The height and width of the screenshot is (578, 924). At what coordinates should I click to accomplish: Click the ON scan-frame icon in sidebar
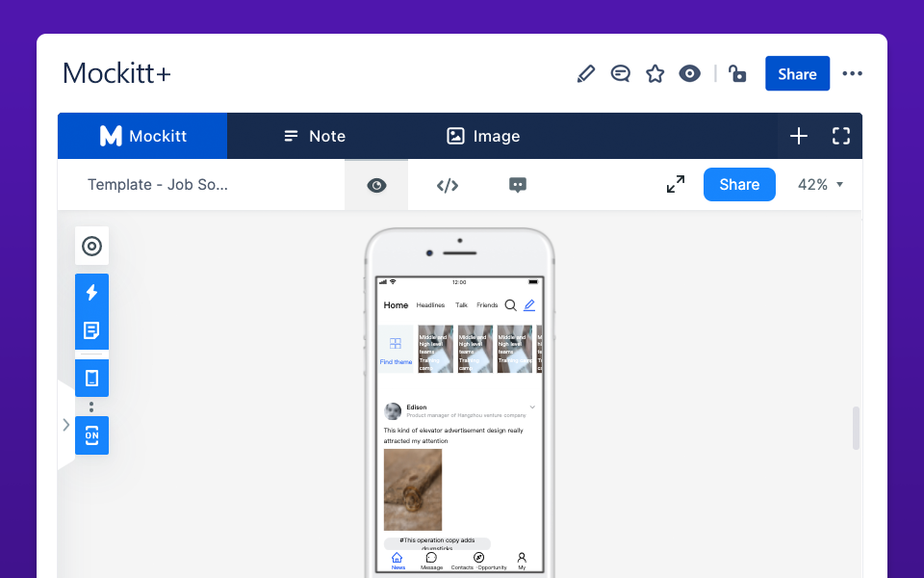coord(92,435)
